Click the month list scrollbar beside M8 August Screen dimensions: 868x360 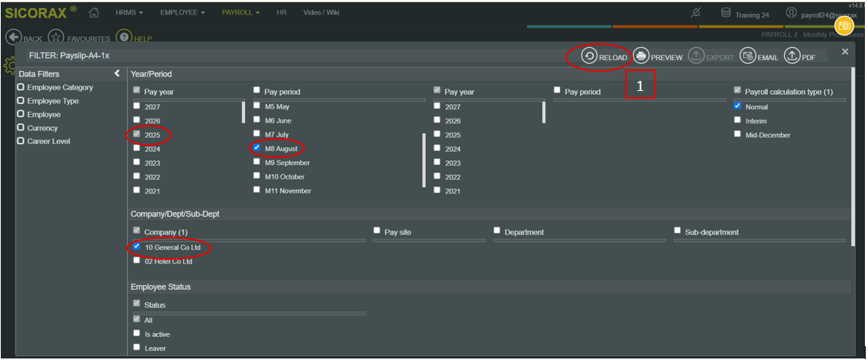point(424,160)
